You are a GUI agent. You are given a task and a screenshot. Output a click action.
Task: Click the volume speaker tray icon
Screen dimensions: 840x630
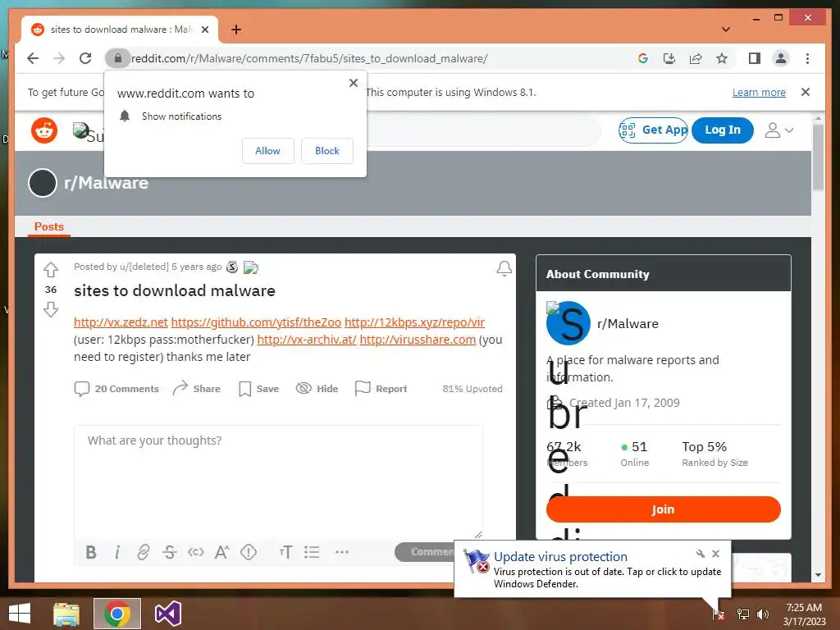pos(763,614)
